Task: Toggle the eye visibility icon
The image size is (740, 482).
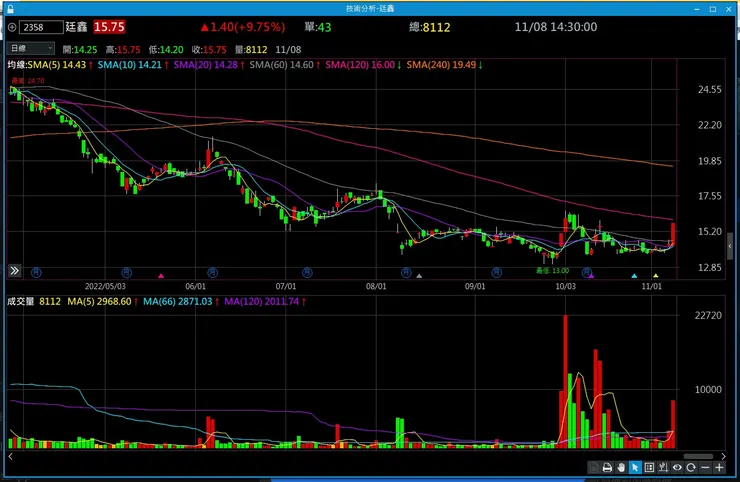Action: coord(677,467)
